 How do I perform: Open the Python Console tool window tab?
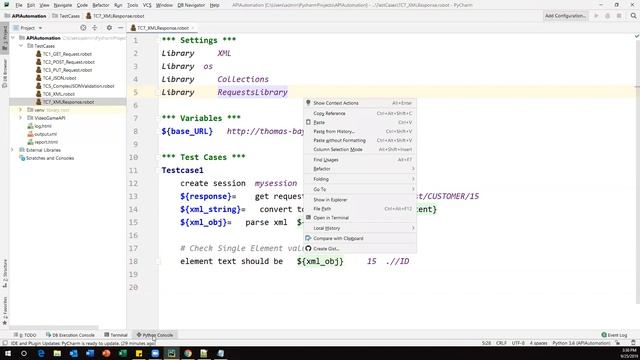[x=155, y=335]
